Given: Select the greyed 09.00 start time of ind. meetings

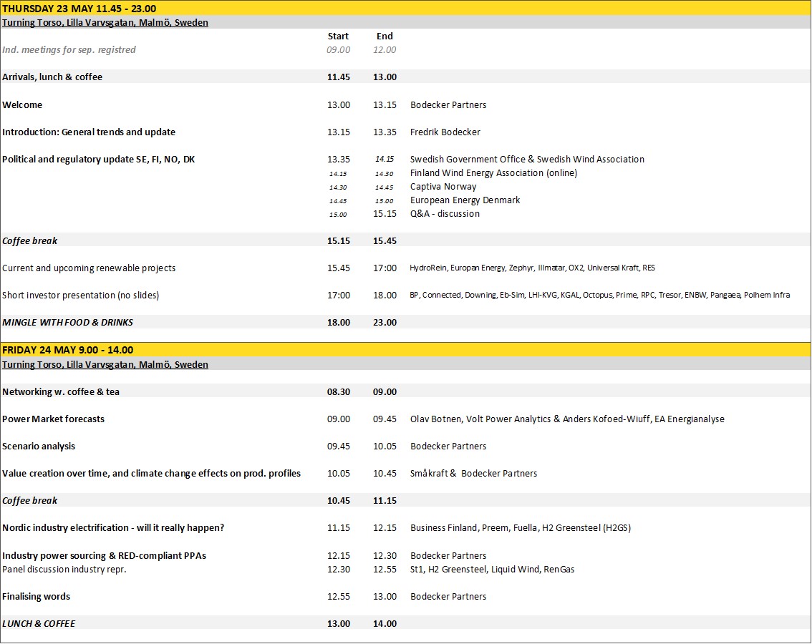Looking at the screenshot, I should [x=339, y=49].
